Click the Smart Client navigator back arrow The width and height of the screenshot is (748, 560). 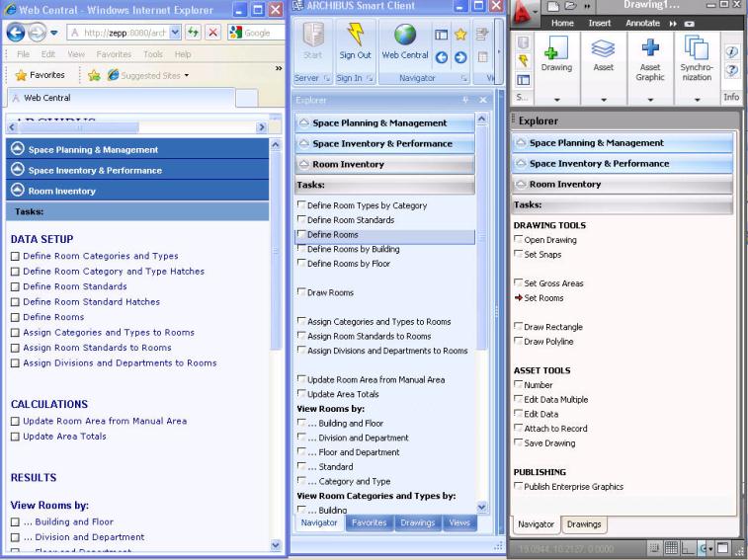pos(442,57)
